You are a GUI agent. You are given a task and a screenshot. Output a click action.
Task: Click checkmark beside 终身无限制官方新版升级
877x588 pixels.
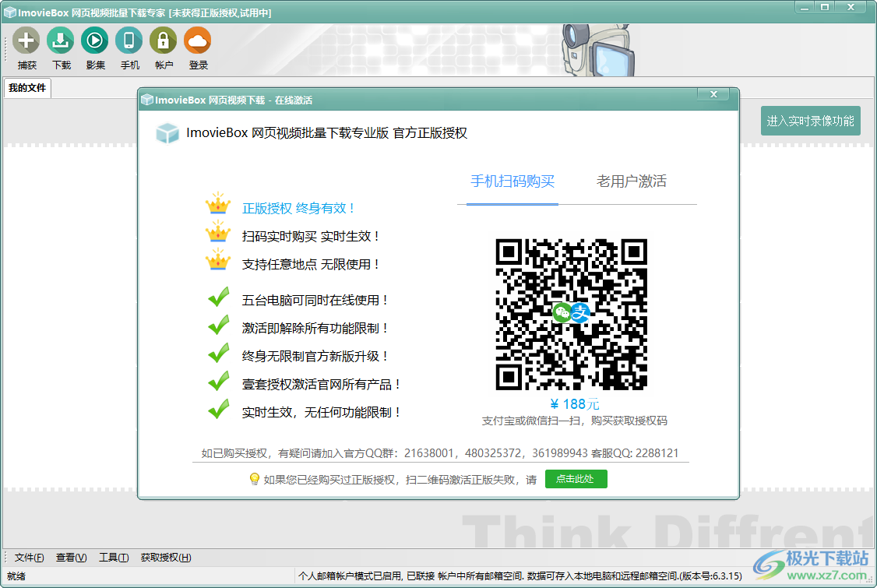(x=219, y=353)
